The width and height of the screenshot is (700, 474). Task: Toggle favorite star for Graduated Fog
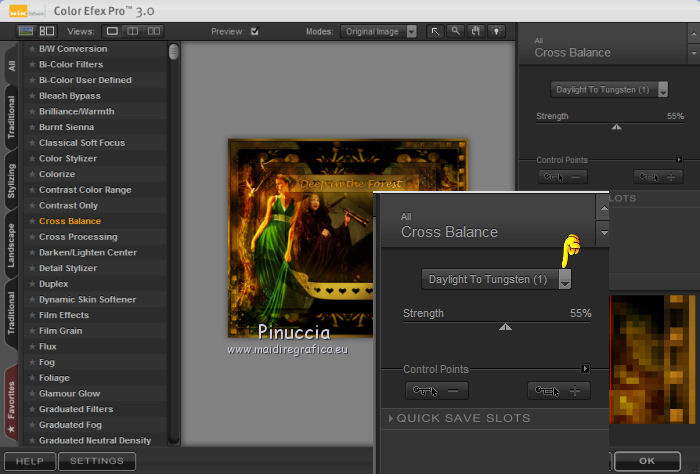pyautogui.click(x=32, y=425)
